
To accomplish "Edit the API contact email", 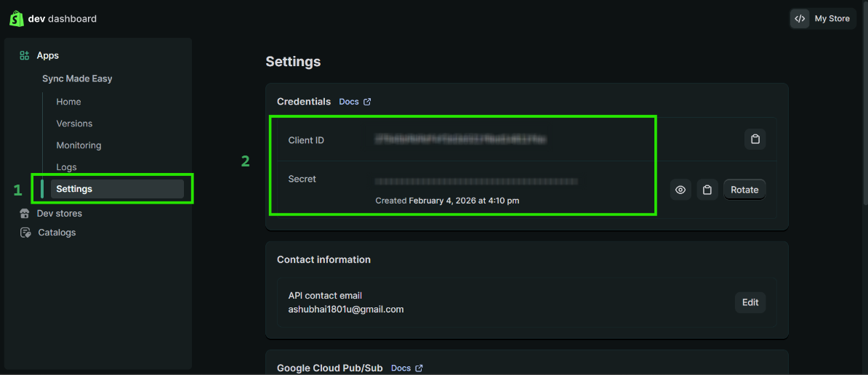I will (x=750, y=302).
